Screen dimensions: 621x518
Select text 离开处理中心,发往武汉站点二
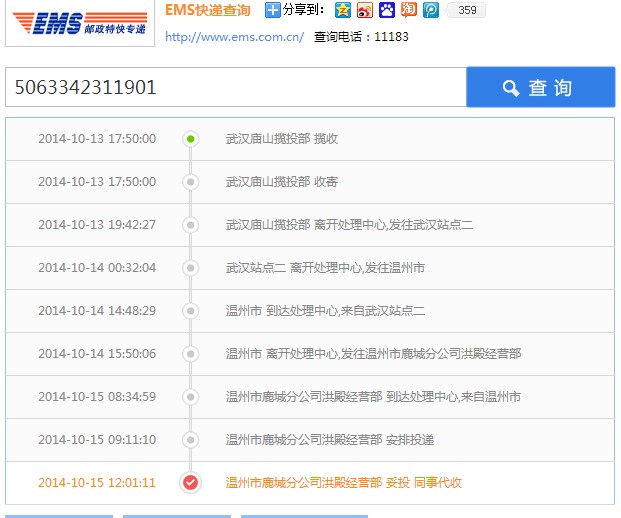(393, 225)
